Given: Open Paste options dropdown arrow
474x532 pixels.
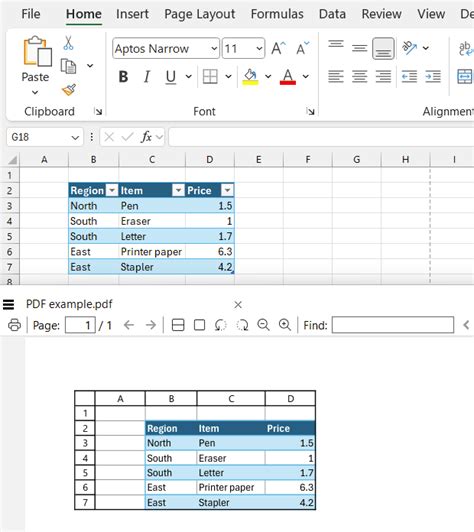Looking at the screenshot, I should point(35,92).
